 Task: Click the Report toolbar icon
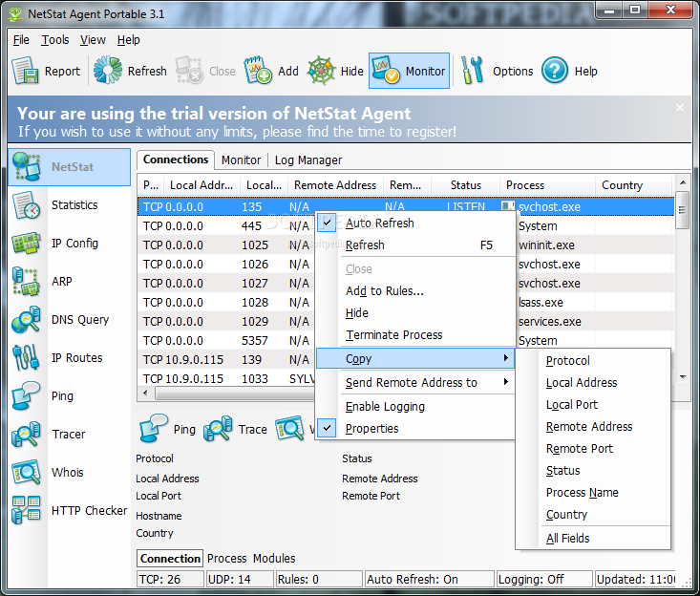pyautogui.click(x=25, y=71)
